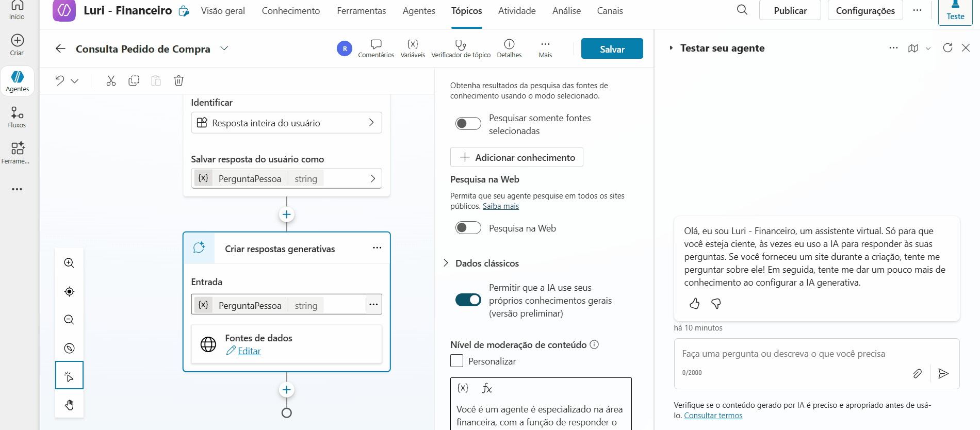The height and width of the screenshot is (430, 980).
Task: Disable Permitir que a IA use conhecimentos gerais
Action: tap(468, 300)
